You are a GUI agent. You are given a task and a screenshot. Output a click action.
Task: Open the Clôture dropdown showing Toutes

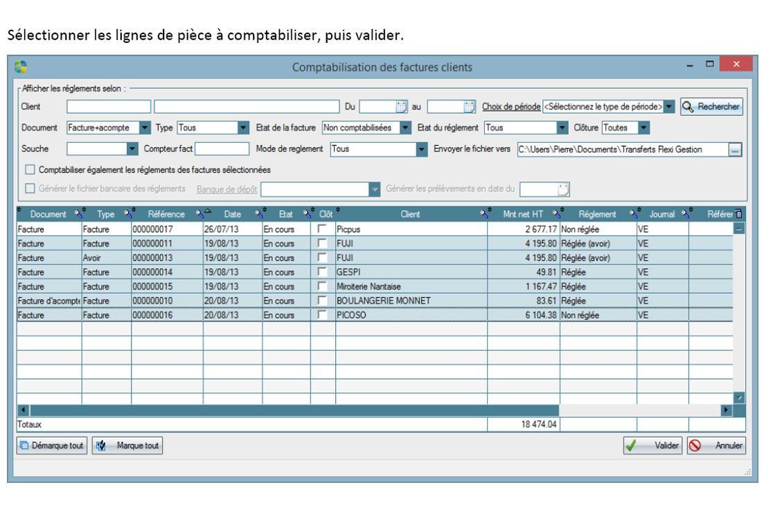(x=643, y=127)
